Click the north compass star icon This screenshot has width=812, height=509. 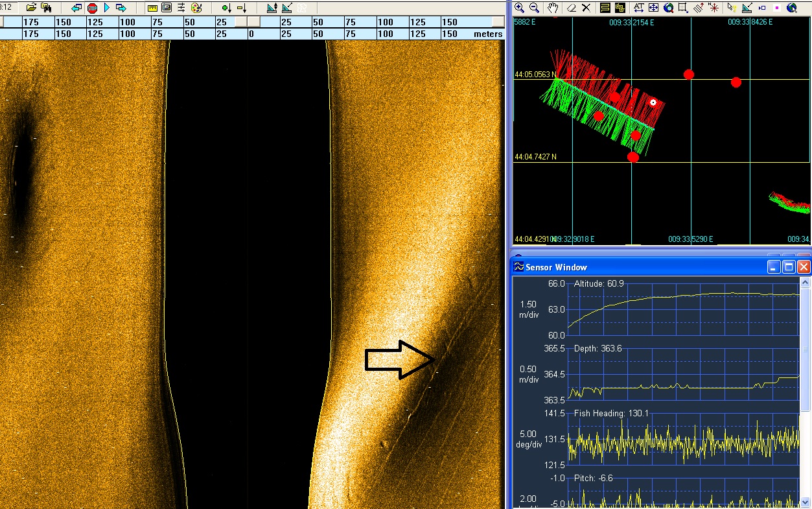[713, 8]
